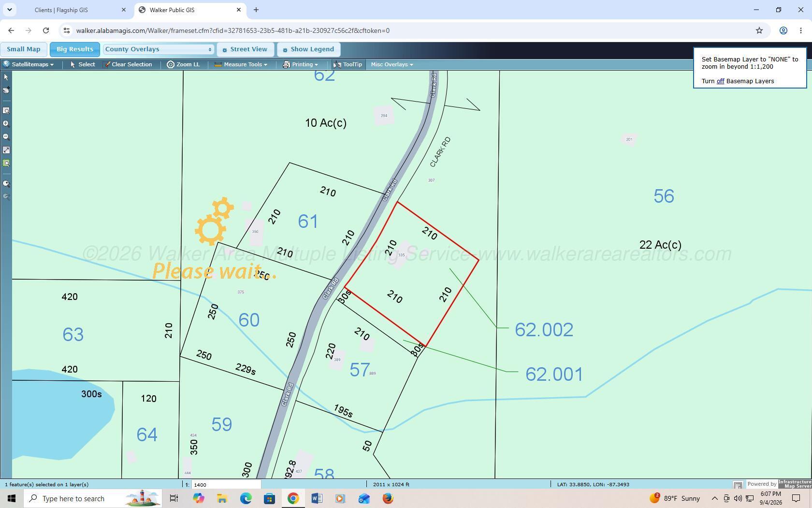812x508 pixels.
Task: Toggle the Select tool in toolbar
Action: [83, 64]
